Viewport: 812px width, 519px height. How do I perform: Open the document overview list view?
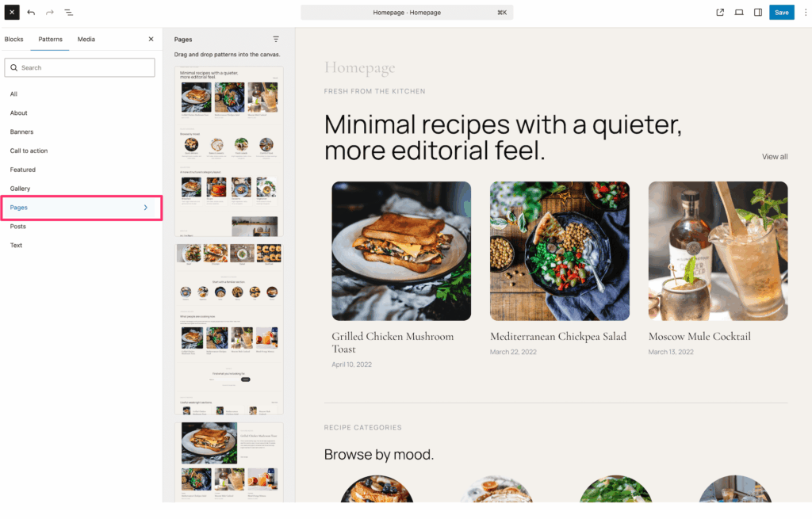point(68,13)
